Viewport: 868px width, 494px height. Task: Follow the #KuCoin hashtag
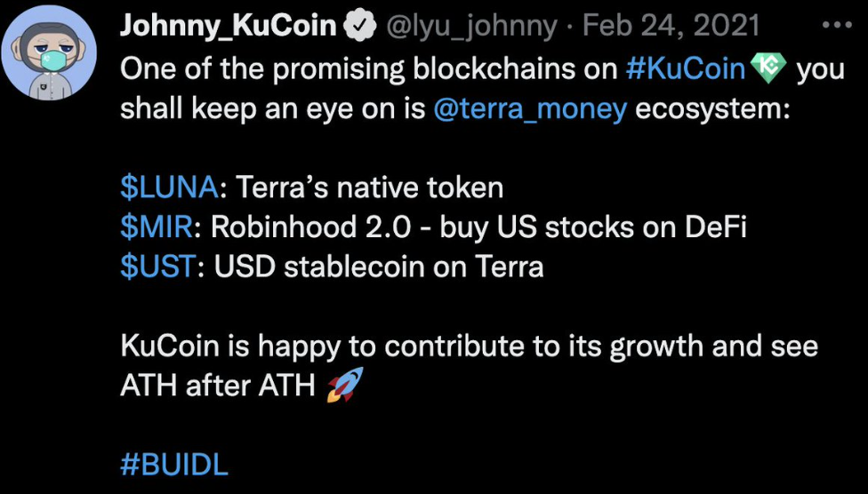pos(687,69)
